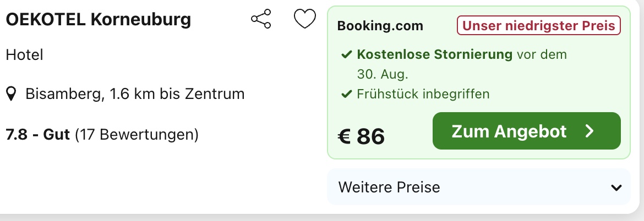Click the map pin location icon
644x221 pixels.
[x=12, y=94]
